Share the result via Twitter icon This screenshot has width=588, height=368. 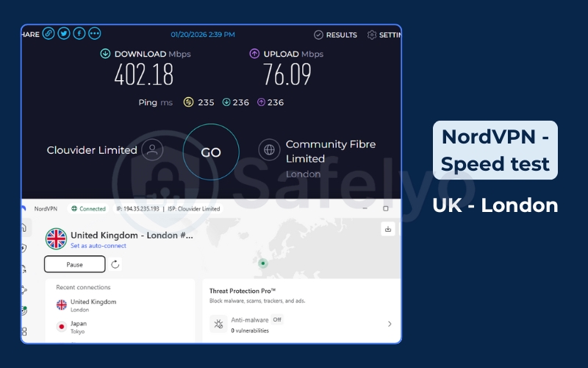64,33
